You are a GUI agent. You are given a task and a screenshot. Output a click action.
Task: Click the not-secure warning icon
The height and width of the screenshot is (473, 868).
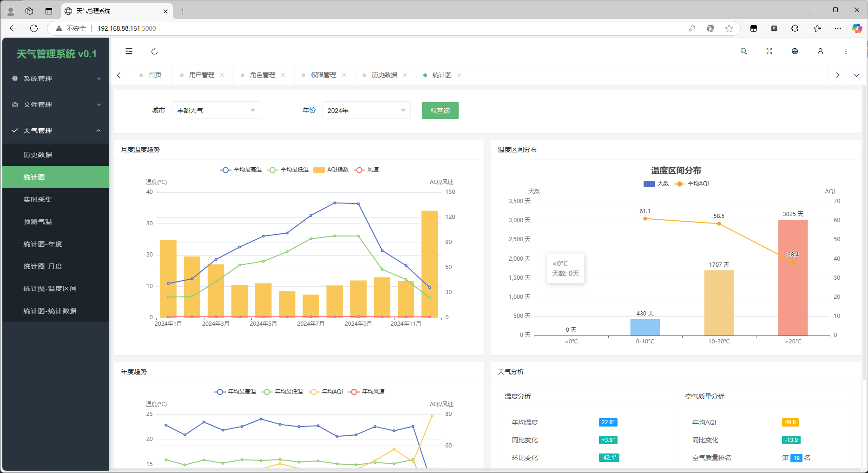tap(59, 28)
